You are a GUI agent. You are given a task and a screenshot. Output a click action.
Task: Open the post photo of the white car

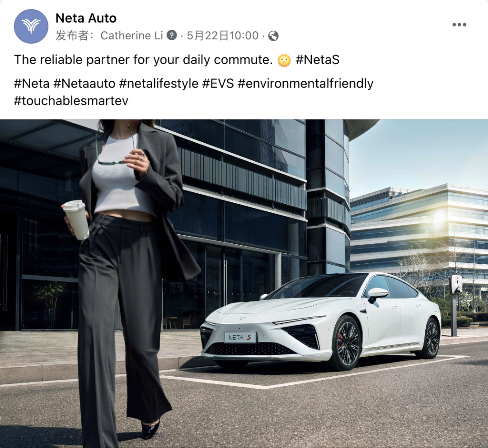[x=244, y=284]
